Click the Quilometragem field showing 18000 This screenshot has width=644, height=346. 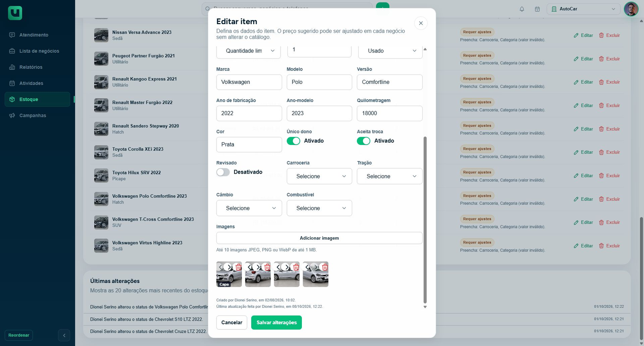click(x=390, y=113)
